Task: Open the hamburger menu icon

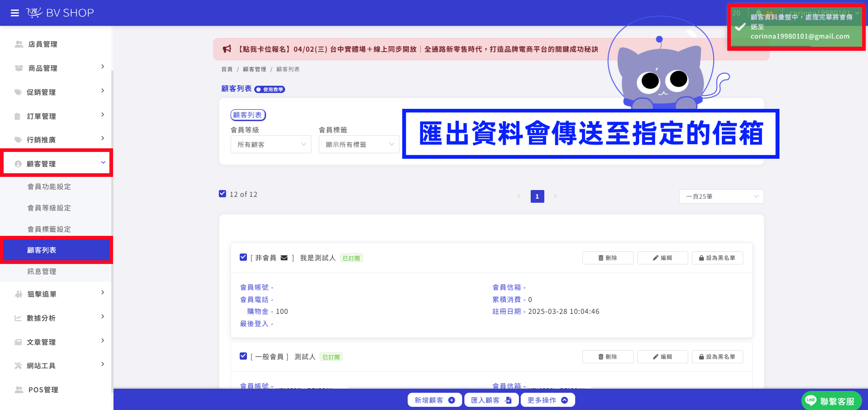Action: point(15,13)
